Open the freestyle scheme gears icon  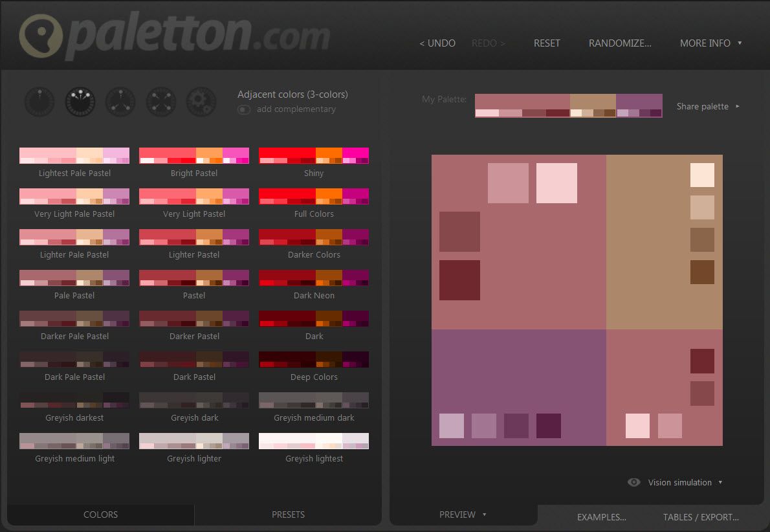pyautogui.click(x=201, y=102)
